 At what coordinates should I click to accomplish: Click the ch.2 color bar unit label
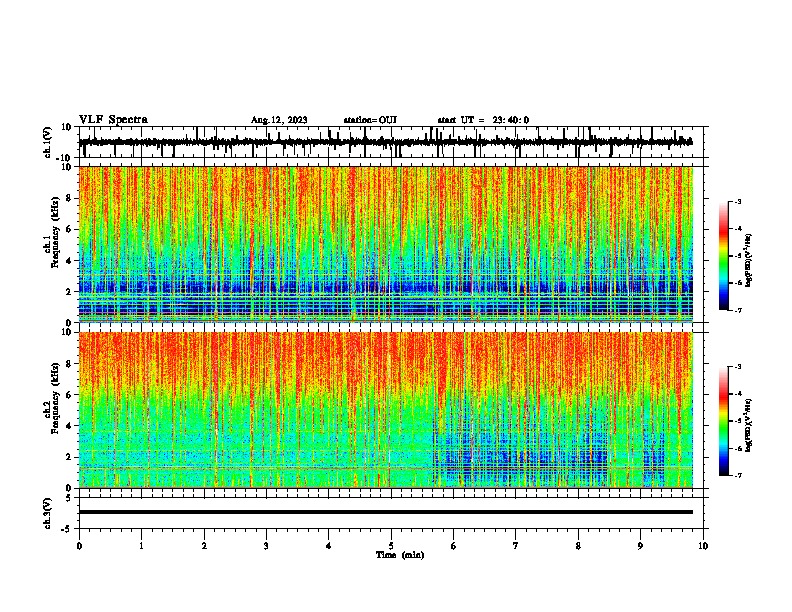coord(748,425)
